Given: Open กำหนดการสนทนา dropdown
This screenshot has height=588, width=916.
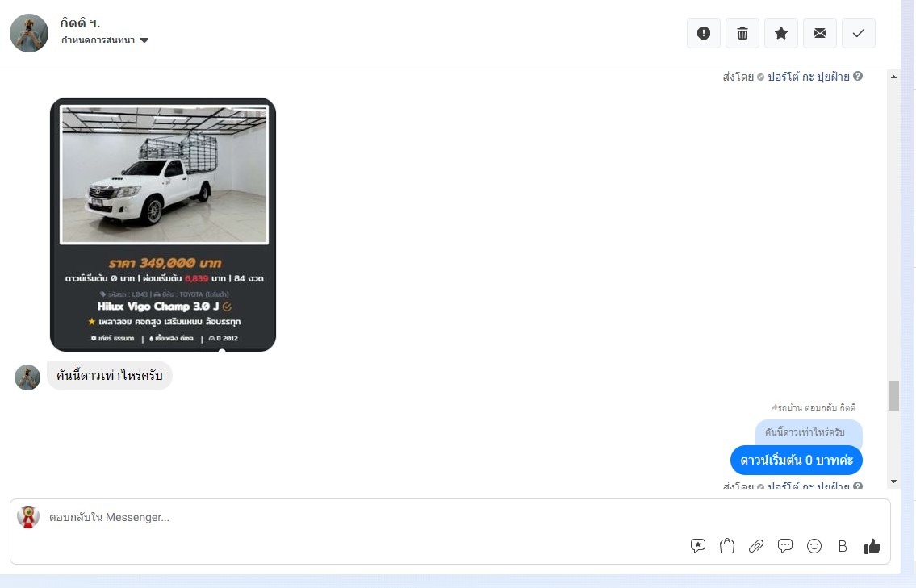Looking at the screenshot, I should point(105,40).
